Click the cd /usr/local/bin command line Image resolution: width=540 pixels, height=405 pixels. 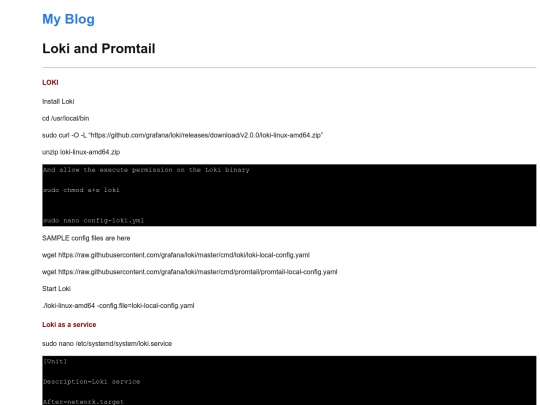click(65, 118)
